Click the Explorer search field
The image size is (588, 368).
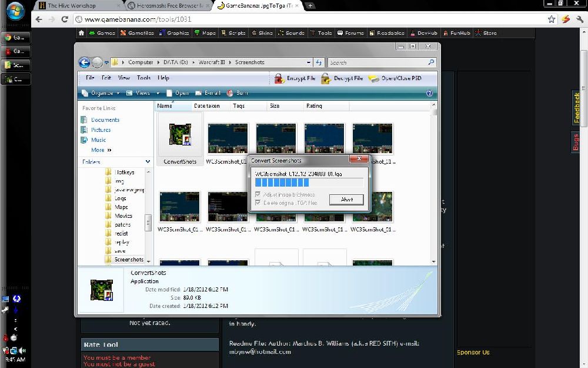(378, 62)
